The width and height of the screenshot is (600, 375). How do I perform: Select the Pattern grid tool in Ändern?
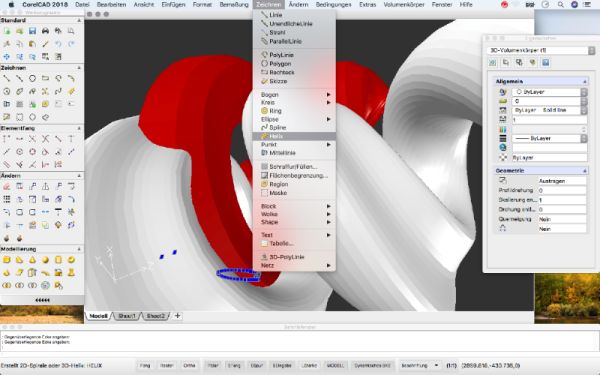point(7,199)
